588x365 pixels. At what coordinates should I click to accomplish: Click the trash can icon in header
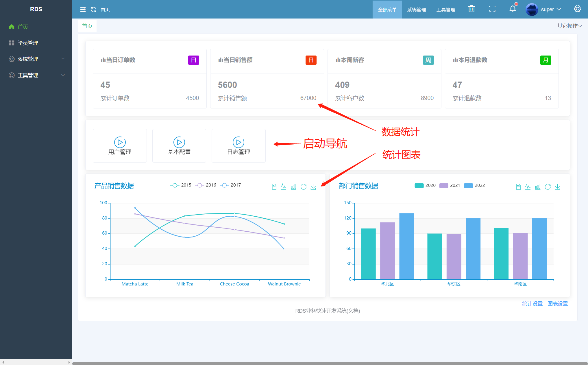click(471, 9)
